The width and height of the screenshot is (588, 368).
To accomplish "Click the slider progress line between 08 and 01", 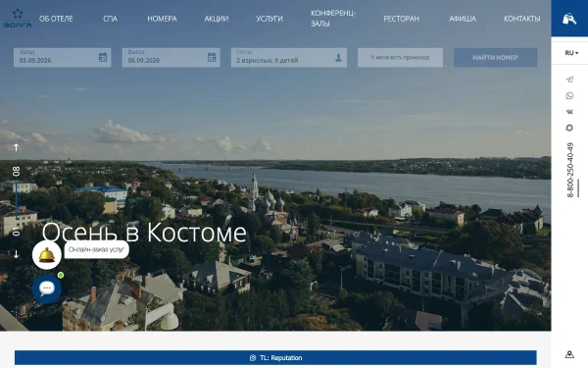I will [x=17, y=201].
